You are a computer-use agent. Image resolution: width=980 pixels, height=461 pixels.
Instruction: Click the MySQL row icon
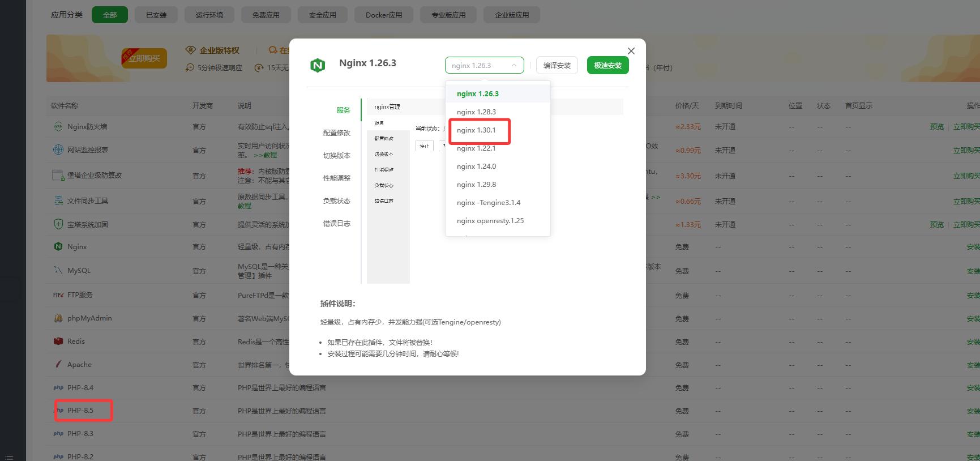(58, 270)
